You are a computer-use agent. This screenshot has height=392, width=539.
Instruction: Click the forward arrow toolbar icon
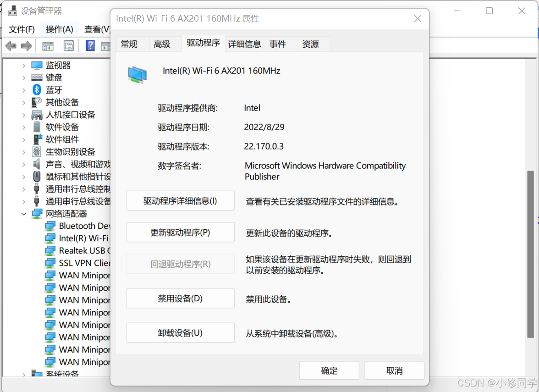click(x=27, y=46)
